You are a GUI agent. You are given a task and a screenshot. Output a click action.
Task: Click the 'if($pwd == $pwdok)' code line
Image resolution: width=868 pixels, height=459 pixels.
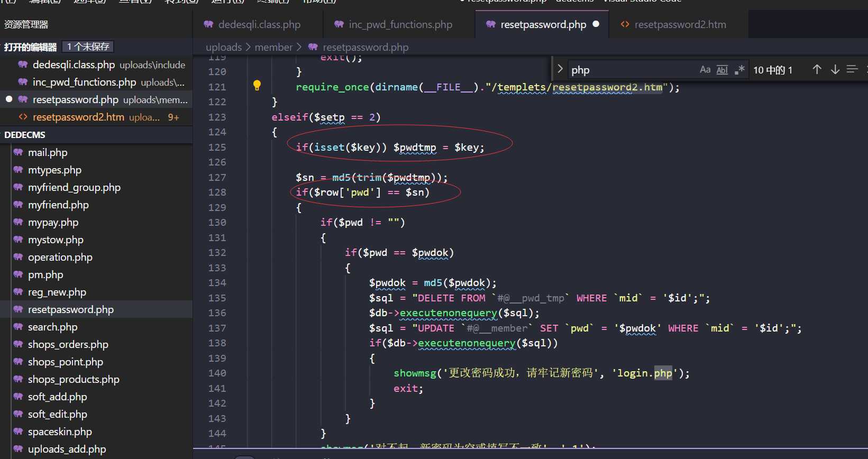[x=399, y=252]
